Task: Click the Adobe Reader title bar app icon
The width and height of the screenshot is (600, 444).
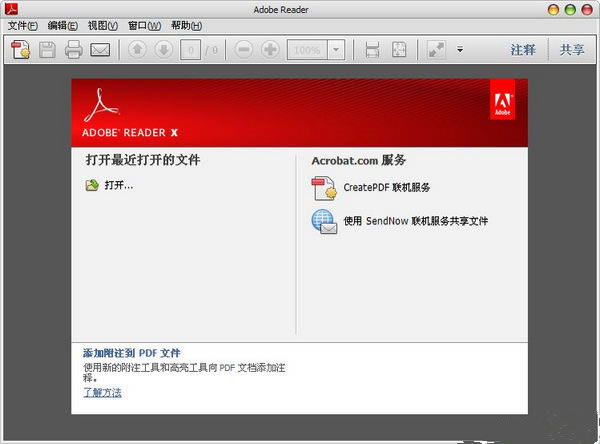Action: 11,9
